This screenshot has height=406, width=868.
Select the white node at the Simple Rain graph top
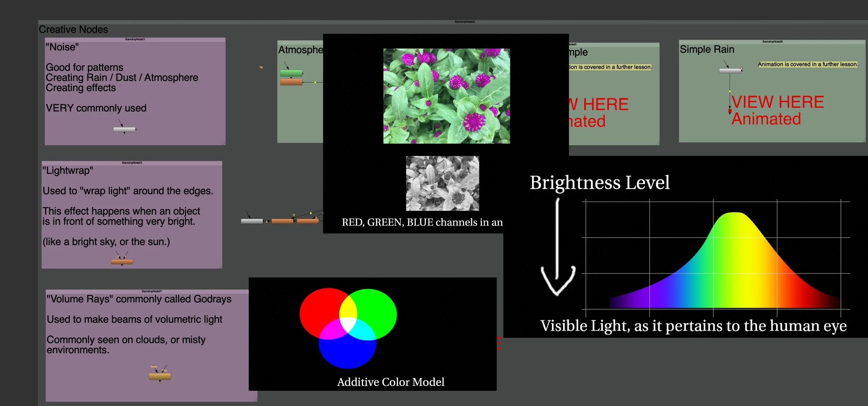pyautogui.click(x=729, y=71)
